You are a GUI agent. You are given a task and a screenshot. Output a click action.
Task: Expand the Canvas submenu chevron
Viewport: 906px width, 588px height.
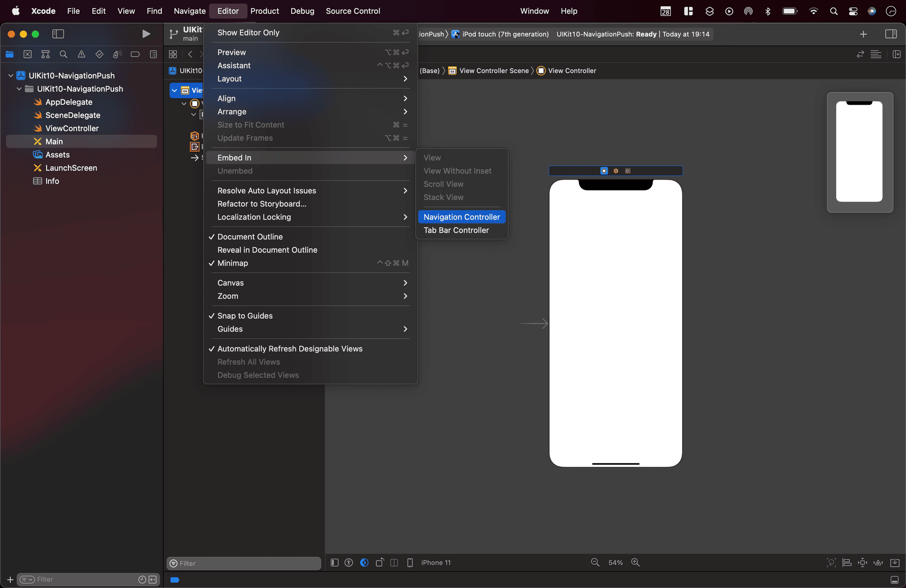[405, 282]
